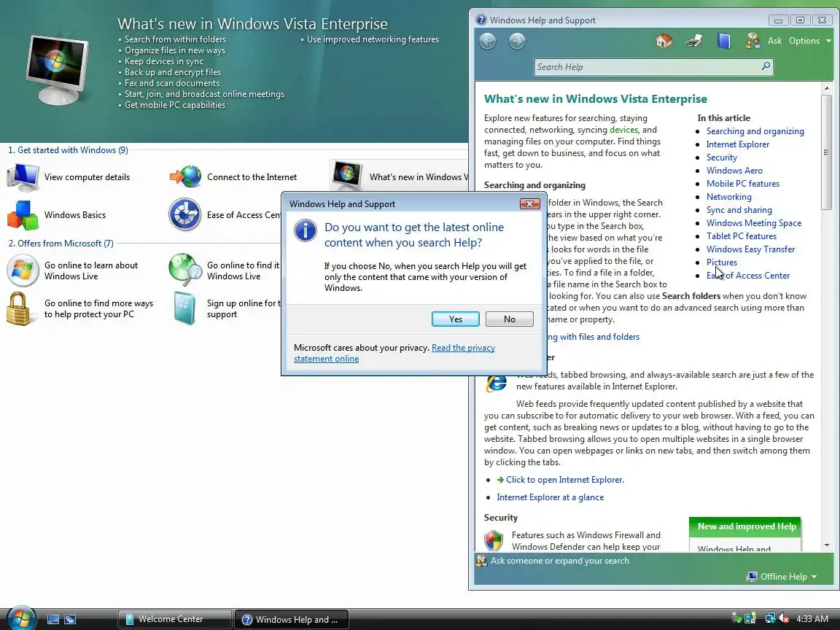Click the muted volume tray icon
The image size is (840, 630).
(x=784, y=619)
